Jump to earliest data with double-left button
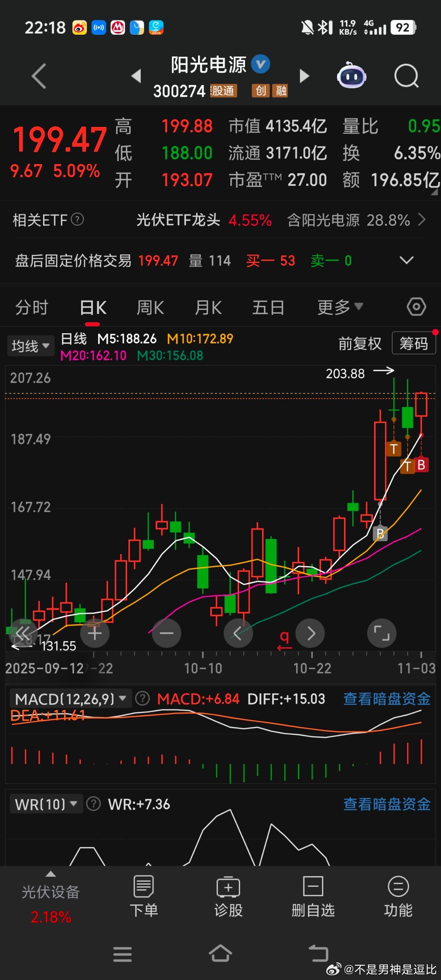This screenshot has width=441, height=980. click(x=23, y=633)
